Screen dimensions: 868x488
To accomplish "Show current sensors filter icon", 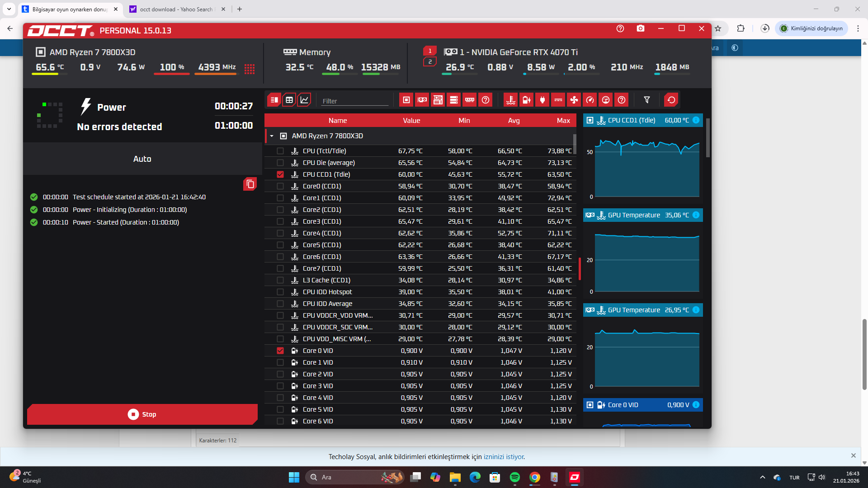I will pos(558,100).
